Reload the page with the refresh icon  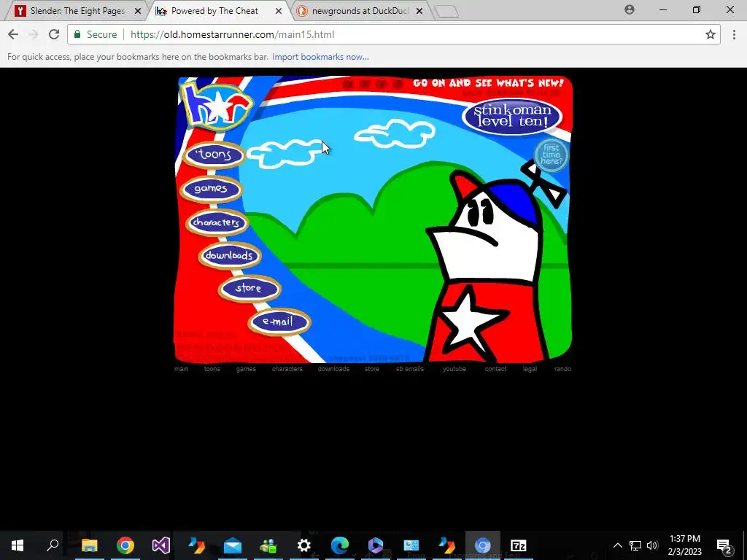coord(54,34)
